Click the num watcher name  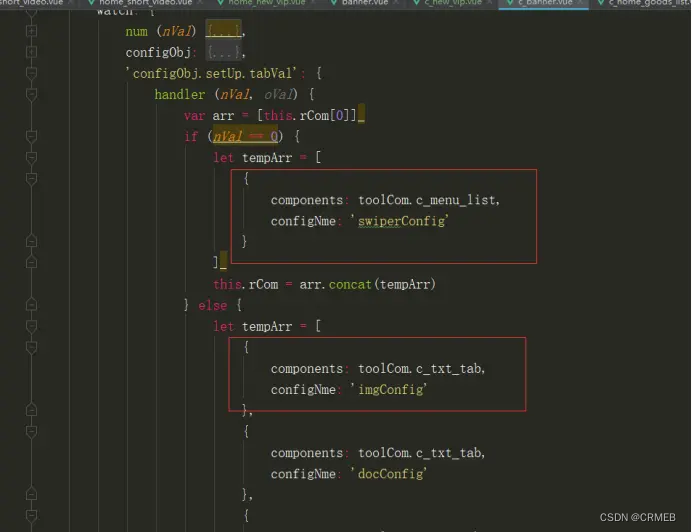pos(136,31)
